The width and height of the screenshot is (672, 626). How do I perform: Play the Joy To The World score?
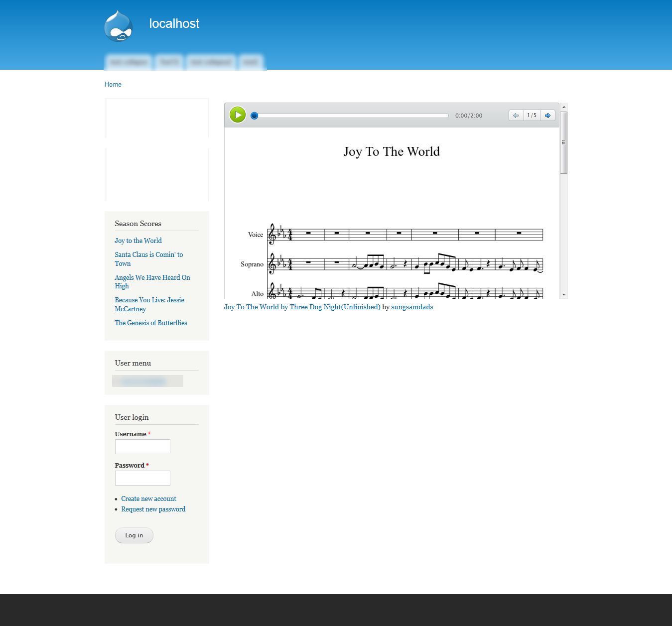pos(238,115)
